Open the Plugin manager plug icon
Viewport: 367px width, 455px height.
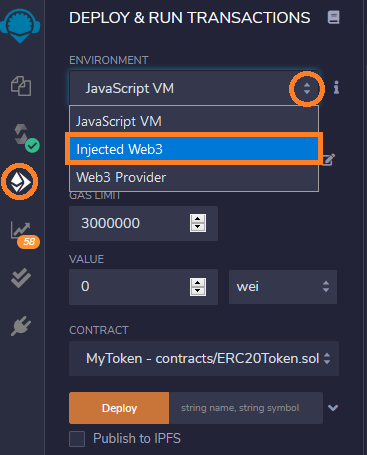pyautogui.click(x=21, y=326)
